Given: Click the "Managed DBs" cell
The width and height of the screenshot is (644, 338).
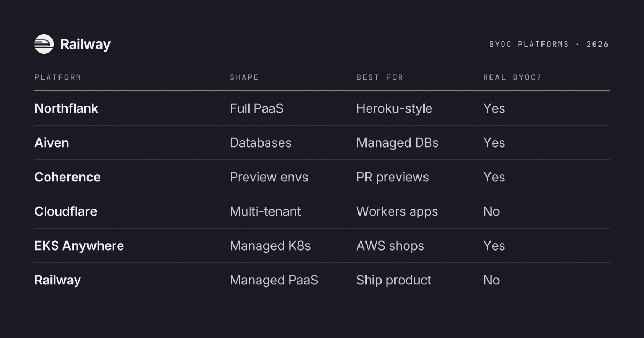Looking at the screenshot, I should pyautogui.click(x=398, y=143).
